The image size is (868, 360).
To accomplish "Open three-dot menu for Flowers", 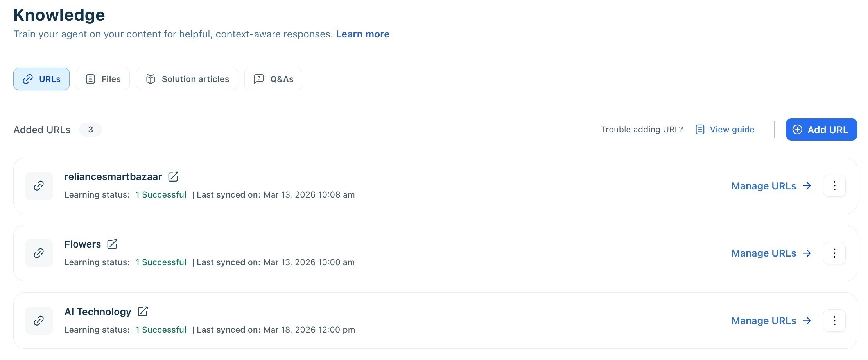I will point(834,253).
